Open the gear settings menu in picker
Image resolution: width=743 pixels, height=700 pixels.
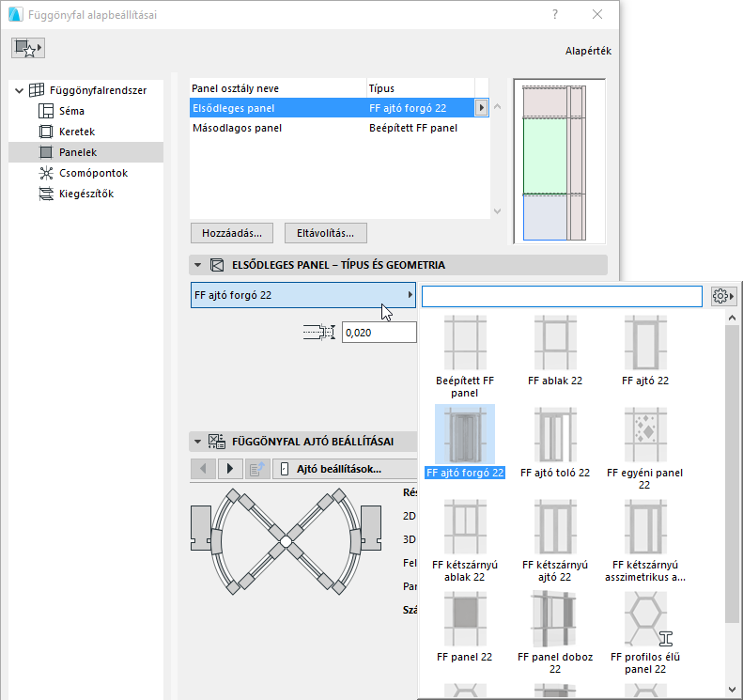(x=723, y=297)
